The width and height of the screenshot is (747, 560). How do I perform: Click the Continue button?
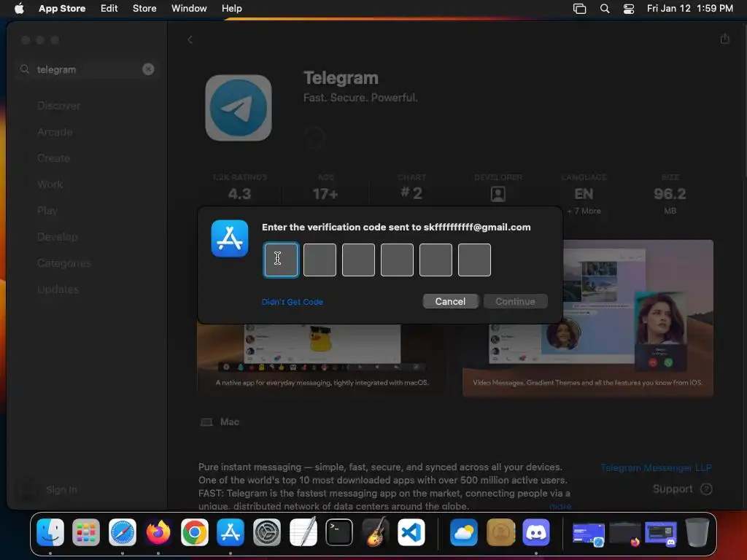[x=515, y=301]
